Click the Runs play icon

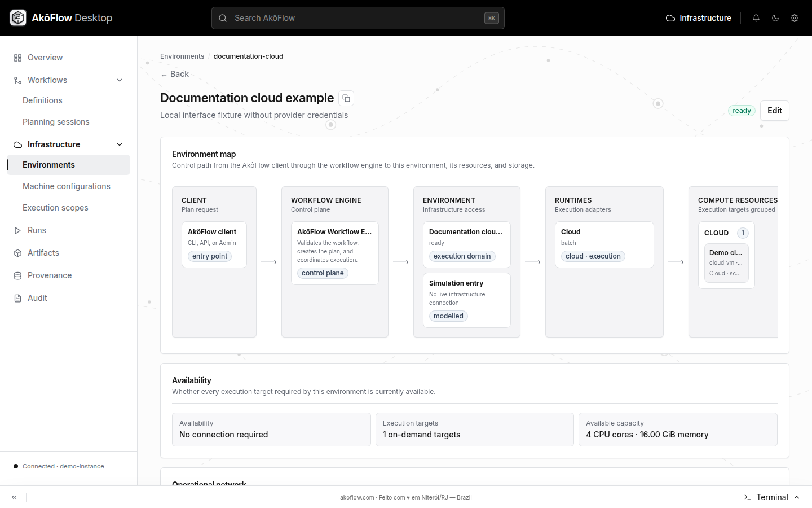(17, 230)
